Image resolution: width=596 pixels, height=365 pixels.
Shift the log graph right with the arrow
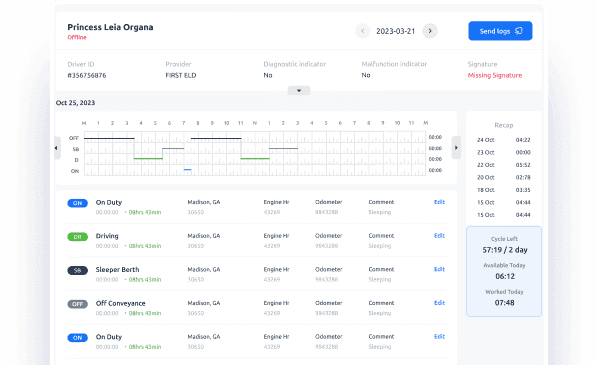tap(456, 148)
